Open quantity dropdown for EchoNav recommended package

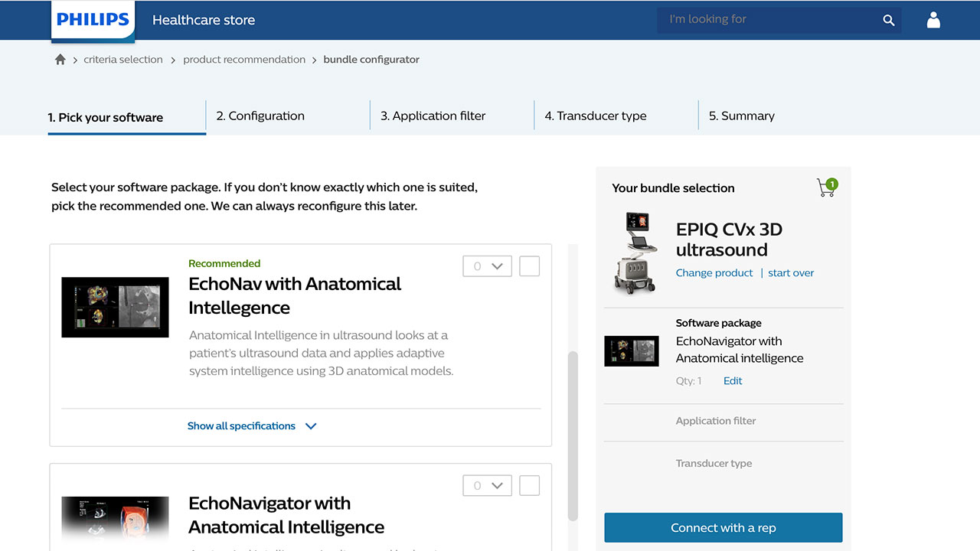click(x=487, y=266)
